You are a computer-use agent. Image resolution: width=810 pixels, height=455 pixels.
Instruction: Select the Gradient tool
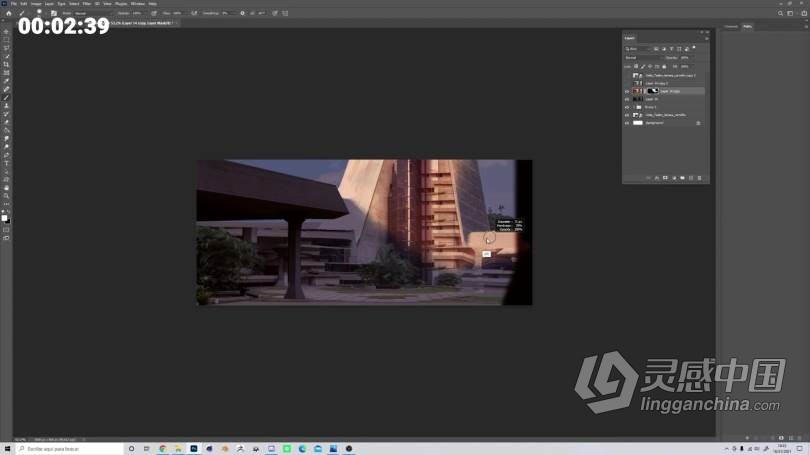[x=6, y=131]
